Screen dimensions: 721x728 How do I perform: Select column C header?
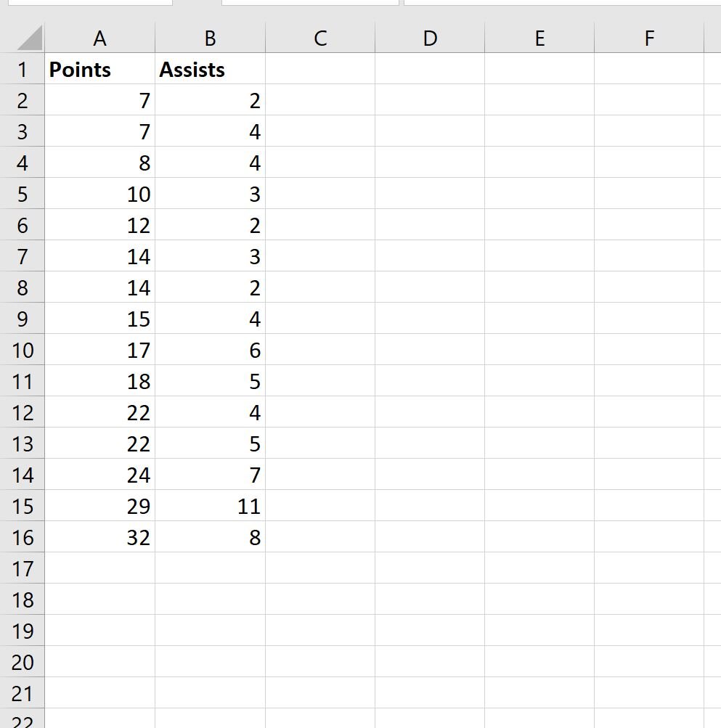pos(320,38)
